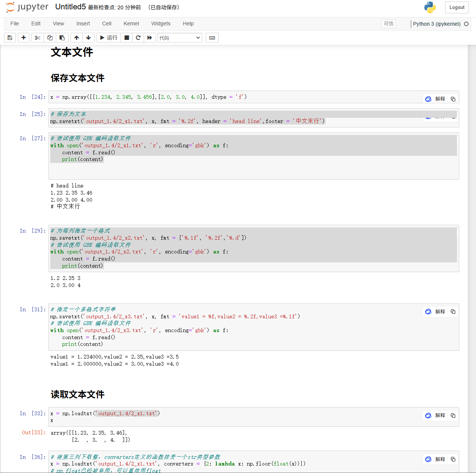Click Untitled5 to rename the notebook
This screenshot has height=473, width=476.
pos(70,7)
